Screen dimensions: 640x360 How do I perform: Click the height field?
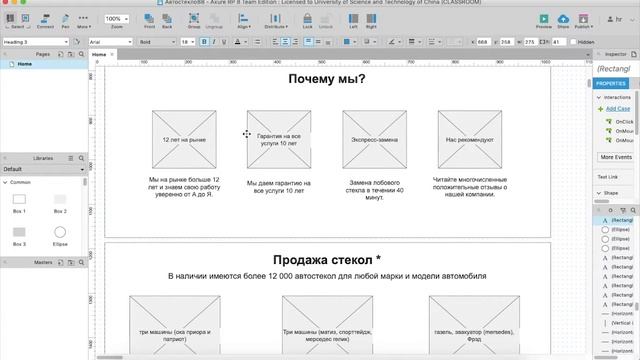tap(558, 42)
